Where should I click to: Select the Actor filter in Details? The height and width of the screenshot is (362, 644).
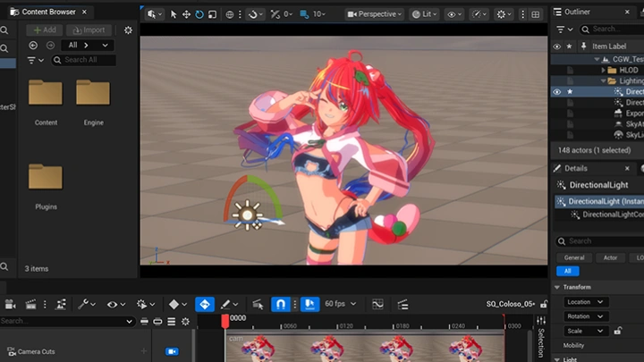pyautogui.click(x=610, y=257)
